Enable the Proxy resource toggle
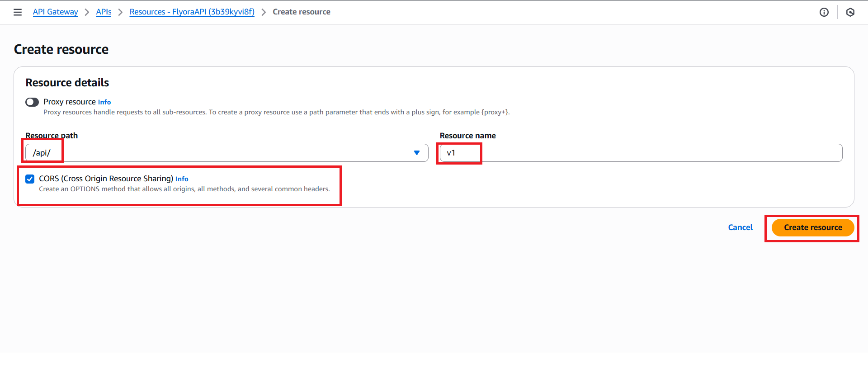Viewport: 868px width, 382px height. coord(32,102)
